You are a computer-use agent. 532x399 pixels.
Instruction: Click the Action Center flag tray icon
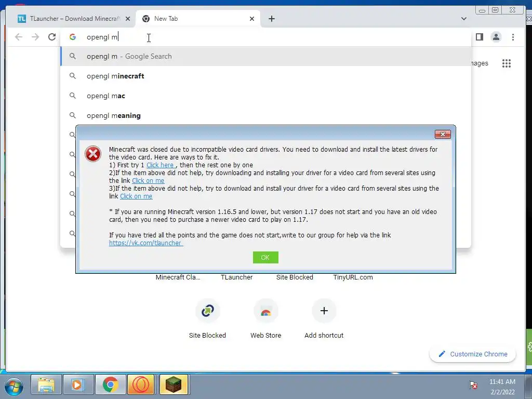(x=473, y=385)
